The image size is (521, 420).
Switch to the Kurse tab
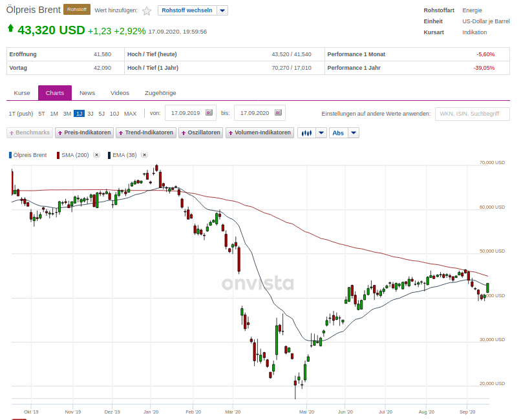click(x=22, y=93)
